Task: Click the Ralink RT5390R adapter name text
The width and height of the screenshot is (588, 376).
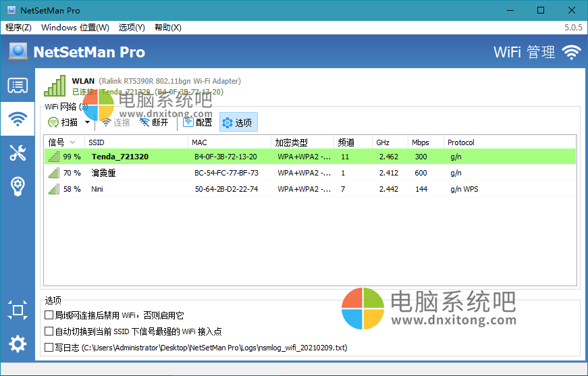Action: 170,81
